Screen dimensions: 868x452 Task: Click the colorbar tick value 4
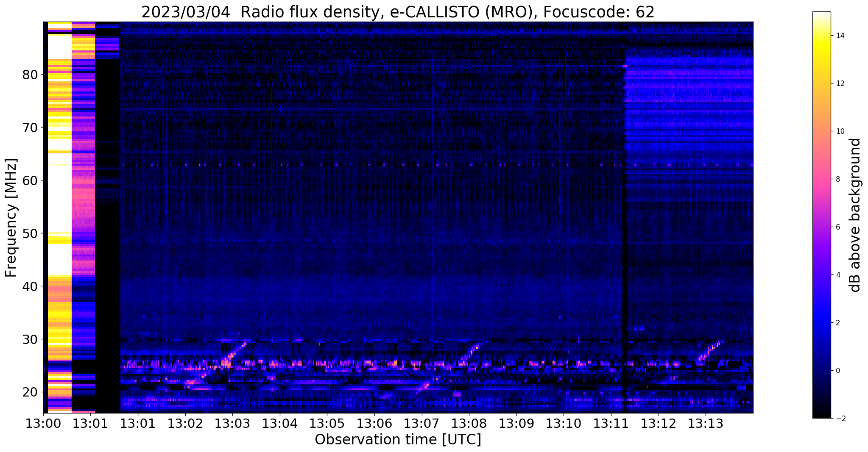[x=837, y=275]
